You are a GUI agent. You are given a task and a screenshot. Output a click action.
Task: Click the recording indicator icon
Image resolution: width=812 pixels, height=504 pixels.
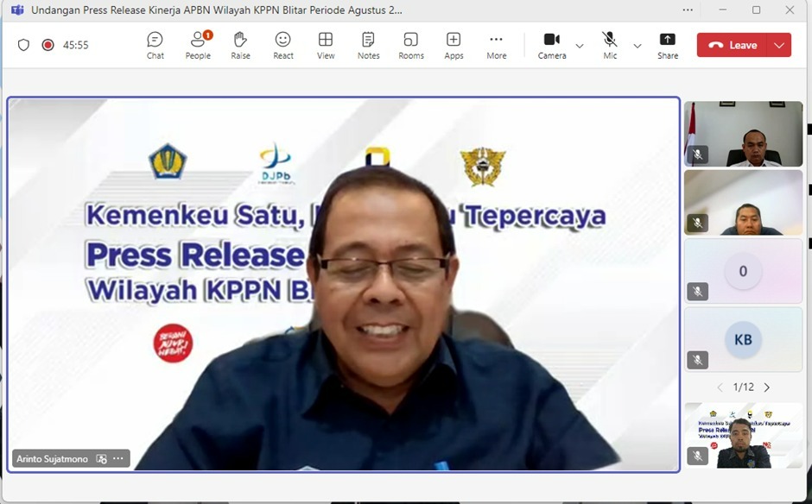[48, 45]
